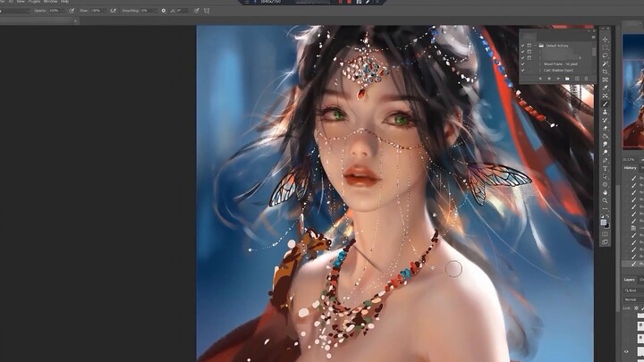Select the Pen tool
This screenshot has height=362, width=644.
click(605, 160)
